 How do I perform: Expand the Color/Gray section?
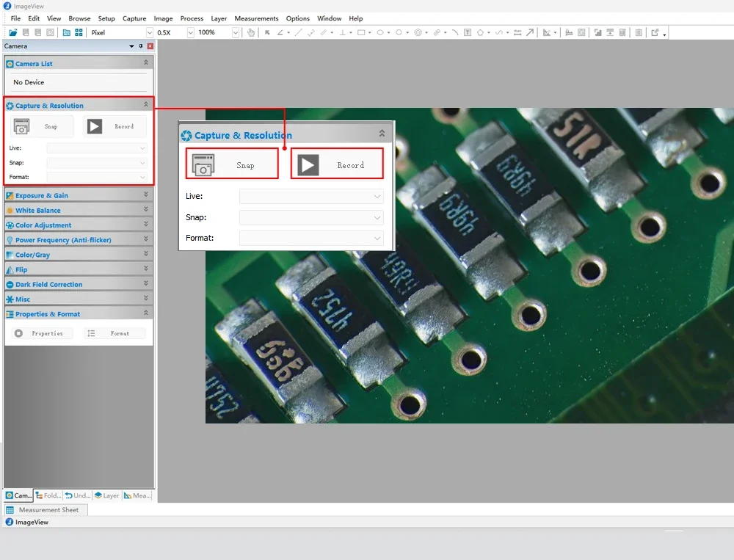tap(145, 254)
